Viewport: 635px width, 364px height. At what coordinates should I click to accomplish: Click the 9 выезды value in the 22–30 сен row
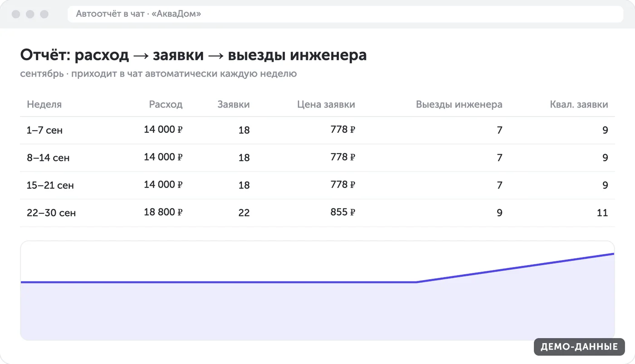click(x=499, y=213)
